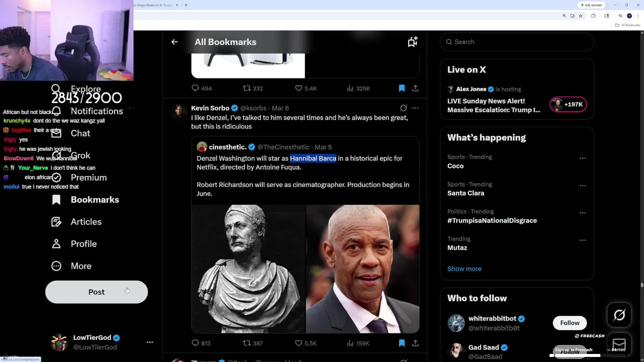Viewport: 644px width, 362px height.
Task: Click Ask Gemini in Chrome
Action: coord(591,5)
